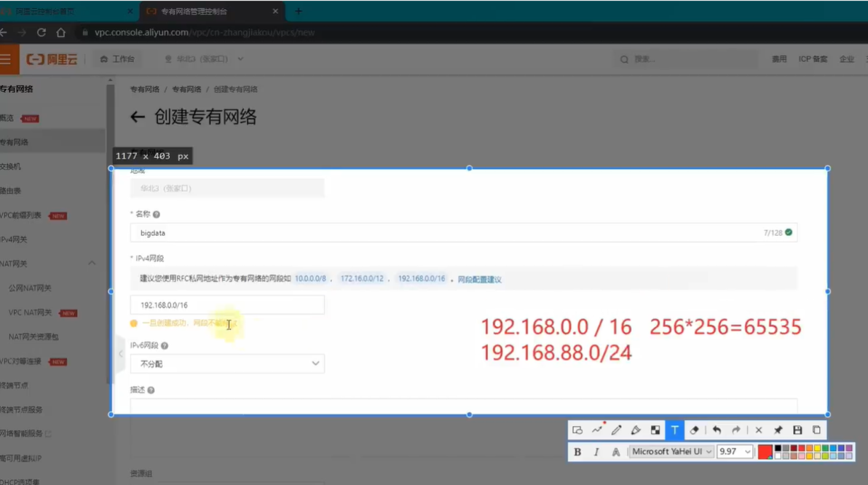
Task: Go to browser home page
Action: pyautogui.click(x=61, y=33)
